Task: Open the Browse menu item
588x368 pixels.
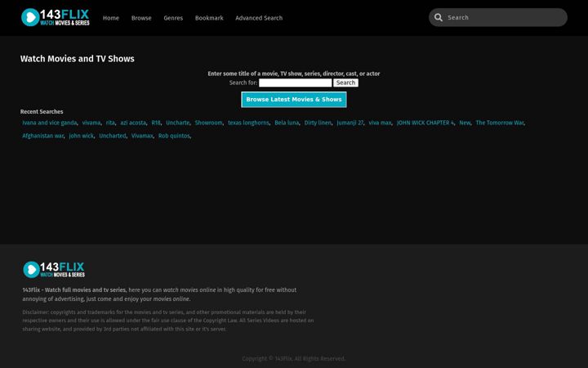Action: click(x=141, y=18)
